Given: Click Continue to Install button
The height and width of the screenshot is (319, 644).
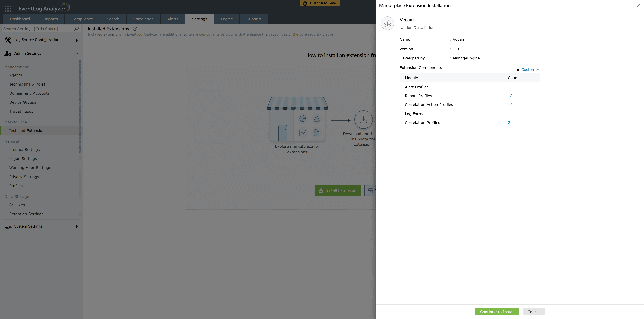Looking at the screenshot, I should (x=497, y=312).
